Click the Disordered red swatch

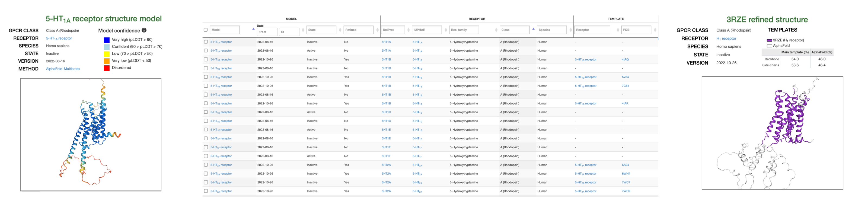[x=107, y=68]
